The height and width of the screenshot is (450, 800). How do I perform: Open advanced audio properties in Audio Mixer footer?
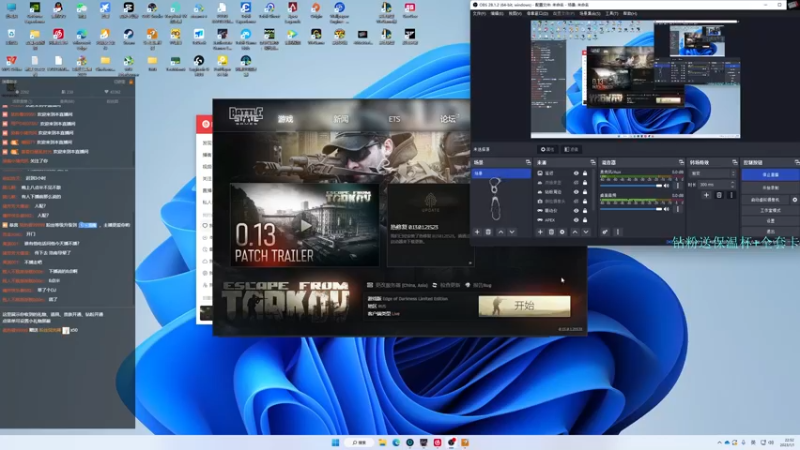point(605,232)
